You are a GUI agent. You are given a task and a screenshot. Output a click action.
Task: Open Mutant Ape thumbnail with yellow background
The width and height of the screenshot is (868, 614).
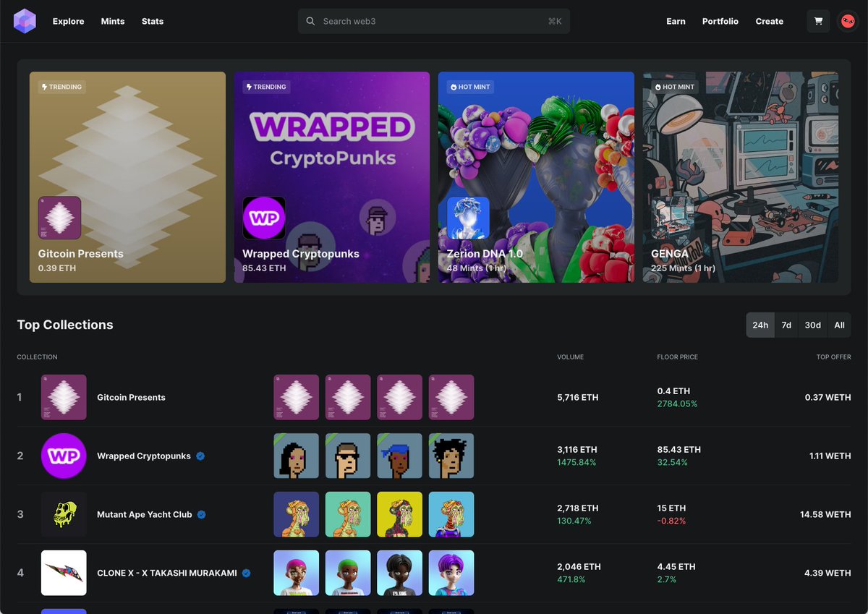(x=399, y=514)
